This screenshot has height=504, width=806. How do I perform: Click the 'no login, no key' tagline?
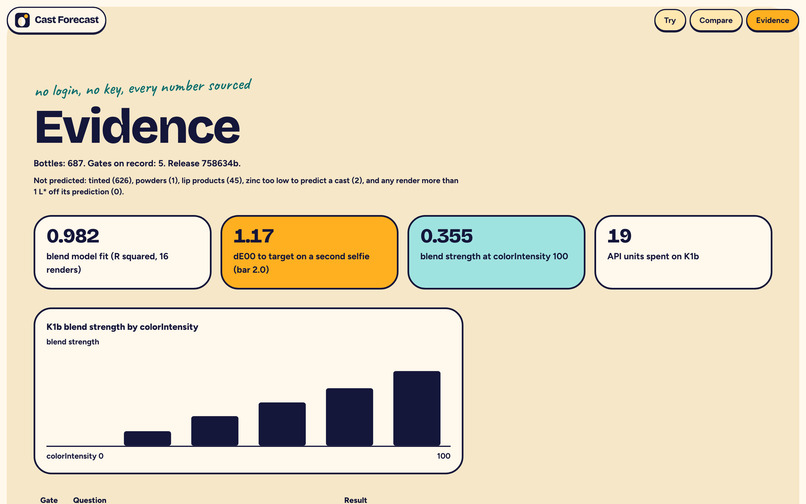(143, 88)
